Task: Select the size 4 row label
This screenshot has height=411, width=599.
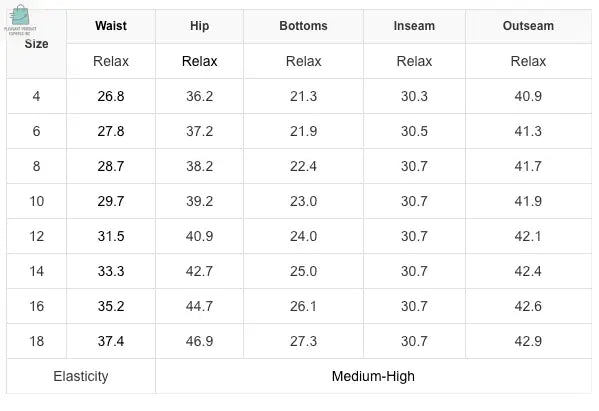Action: [36, 96]
